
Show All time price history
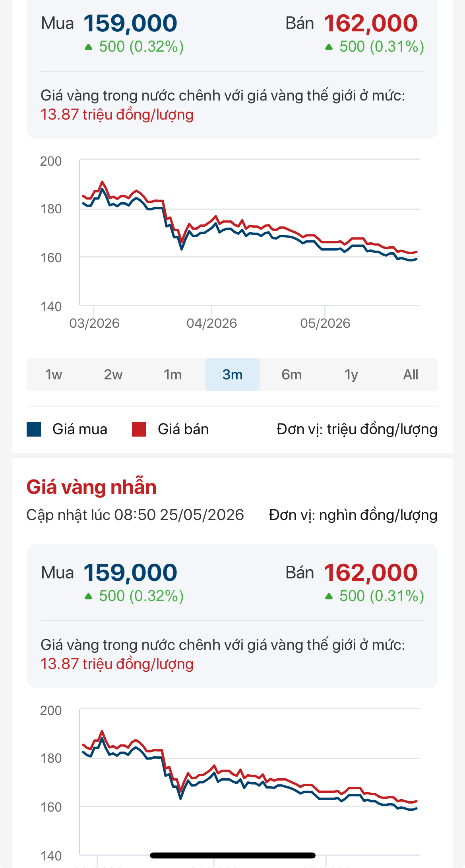click(411, 375)
